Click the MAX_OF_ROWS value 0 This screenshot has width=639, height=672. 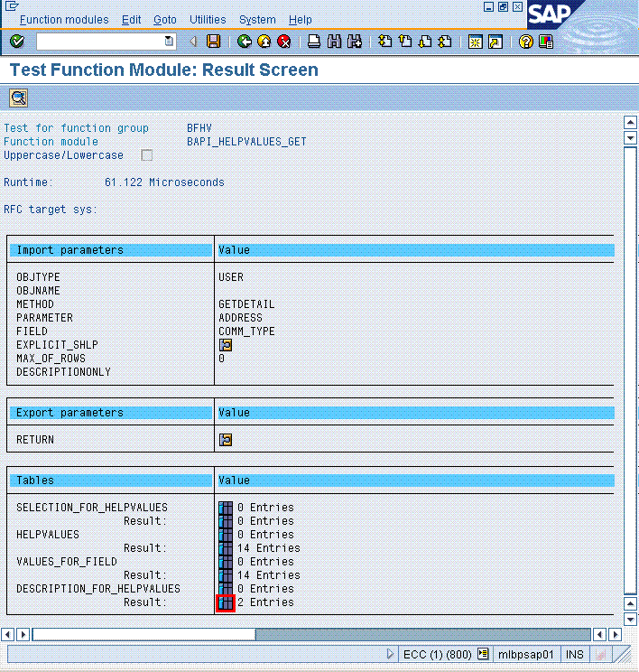pyautogui.click(x=221, y=359)
